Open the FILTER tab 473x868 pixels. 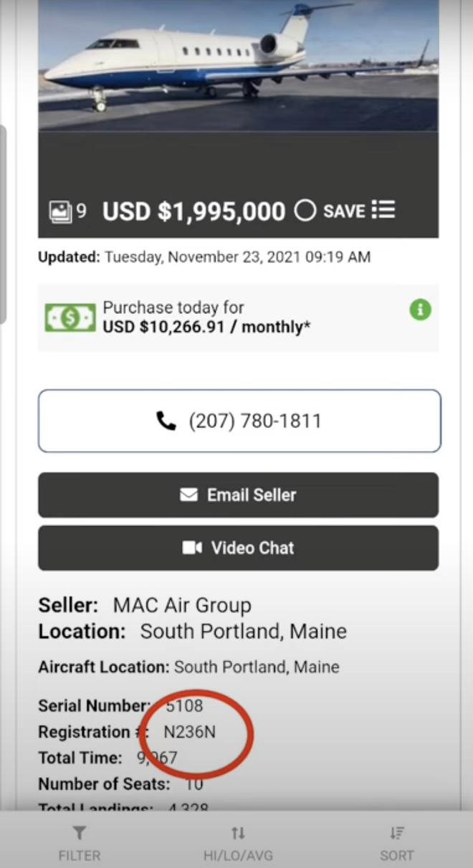pos(79,842)
